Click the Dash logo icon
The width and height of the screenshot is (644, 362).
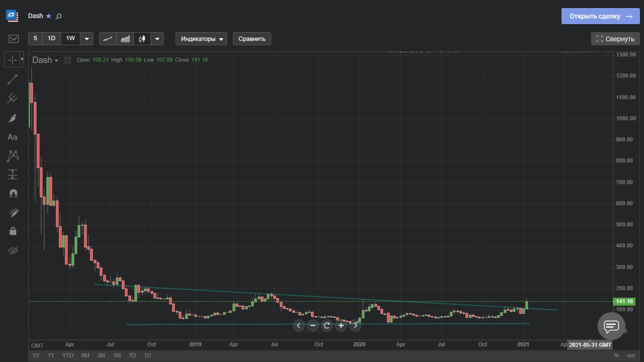[x=12, y=16]
